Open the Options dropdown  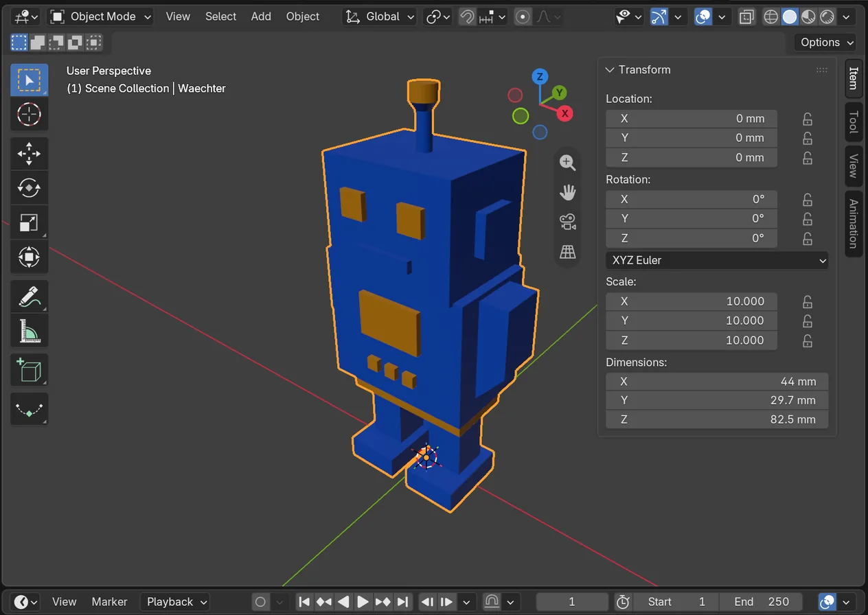825,43
